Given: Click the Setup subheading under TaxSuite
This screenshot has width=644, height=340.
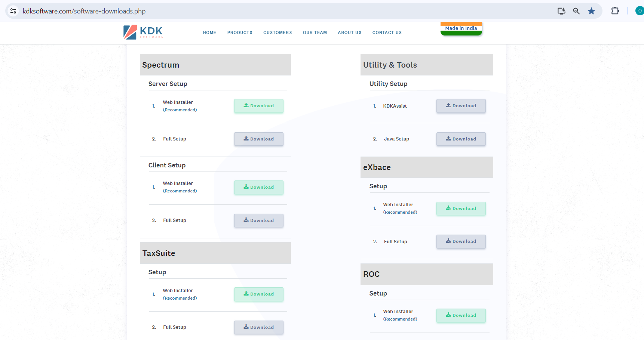Looking at the screenshot, I should pyautogui.click(x=157, y=272).
